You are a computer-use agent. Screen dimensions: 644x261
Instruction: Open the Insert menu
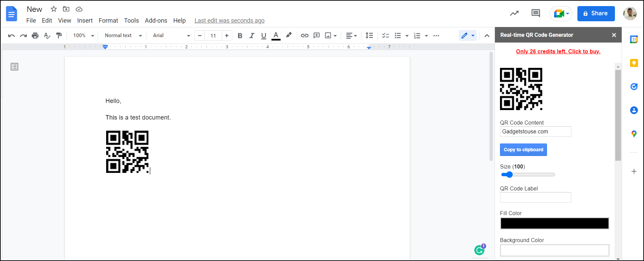click(85, 21)
